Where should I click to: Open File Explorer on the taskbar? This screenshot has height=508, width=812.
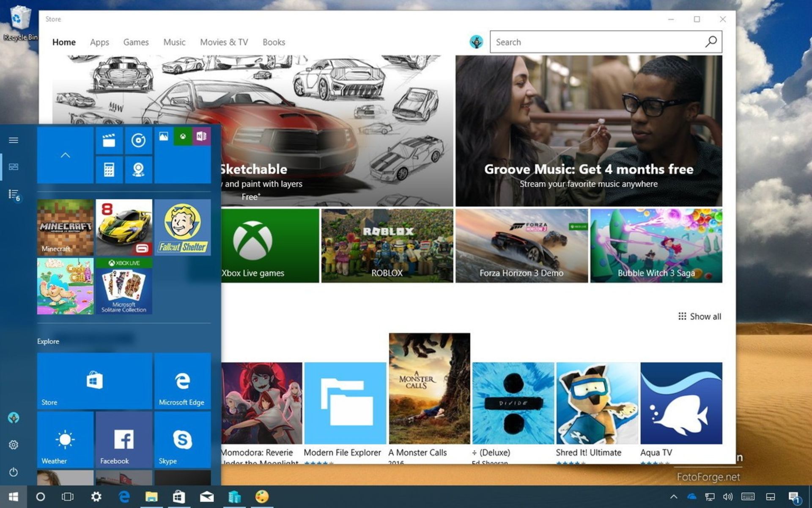pos(151,497)
